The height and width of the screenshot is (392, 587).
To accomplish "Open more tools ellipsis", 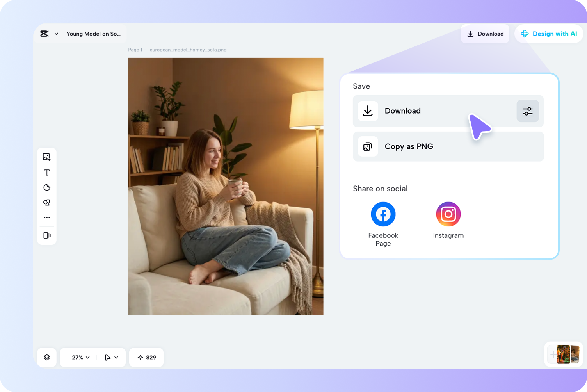I will pos(47,217).
